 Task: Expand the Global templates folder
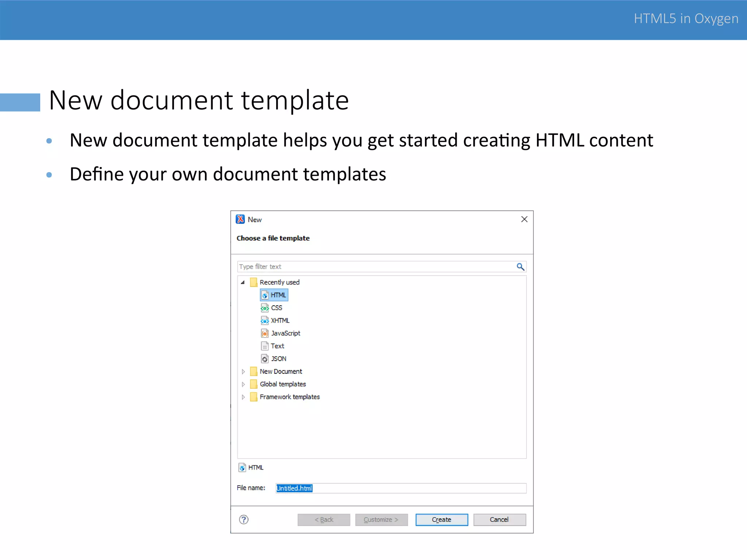(243, 384)
